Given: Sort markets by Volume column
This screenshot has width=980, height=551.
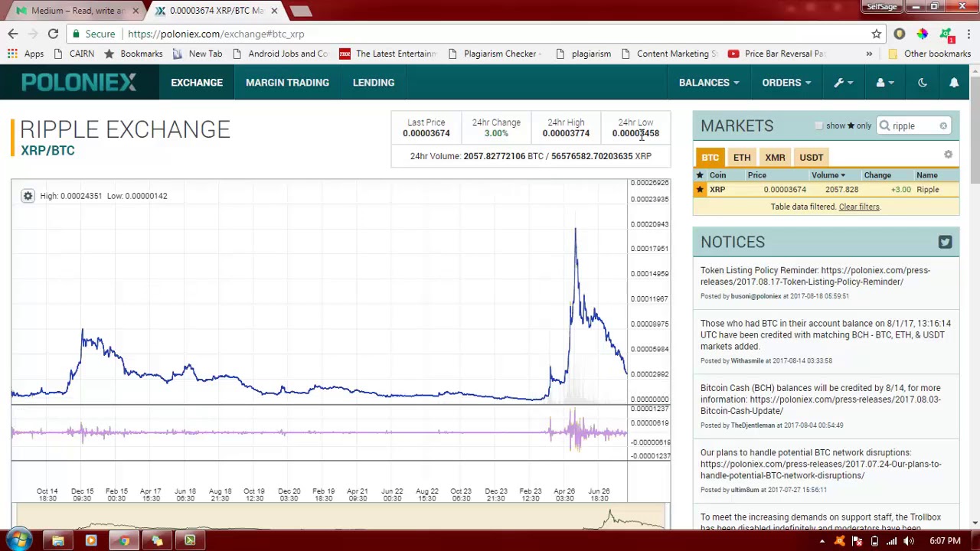Looking at the screenshot, I should pyautogui.click(x=828, y=175).
